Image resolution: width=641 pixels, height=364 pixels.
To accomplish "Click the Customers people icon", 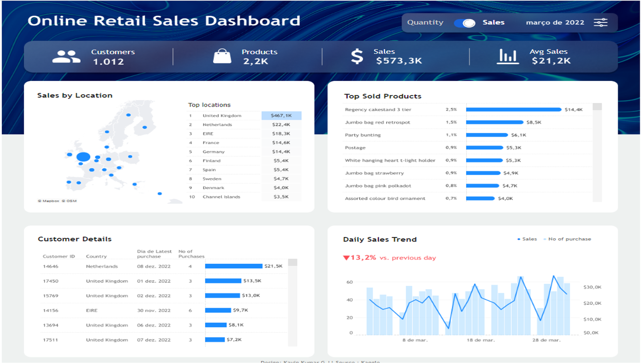I will [x=66, y=56].
